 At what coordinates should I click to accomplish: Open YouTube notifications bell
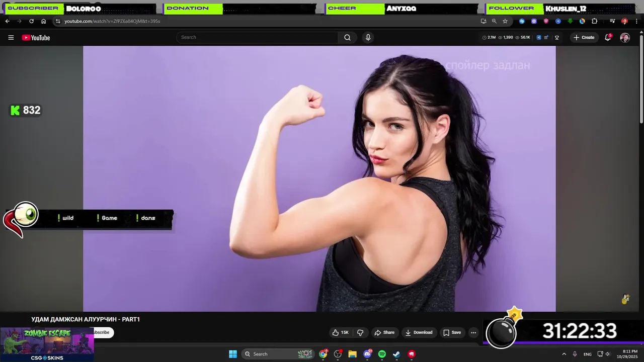(608, 37)
